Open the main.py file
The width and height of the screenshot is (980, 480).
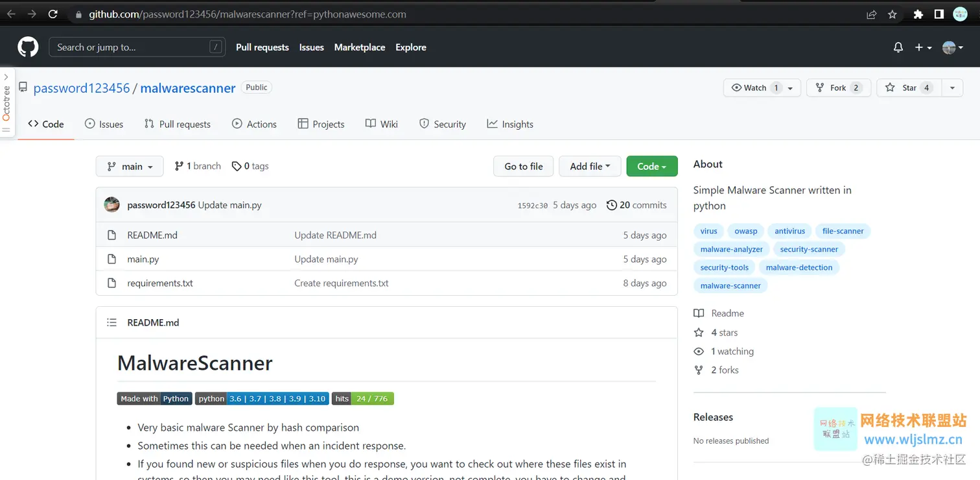coord(143,259)
